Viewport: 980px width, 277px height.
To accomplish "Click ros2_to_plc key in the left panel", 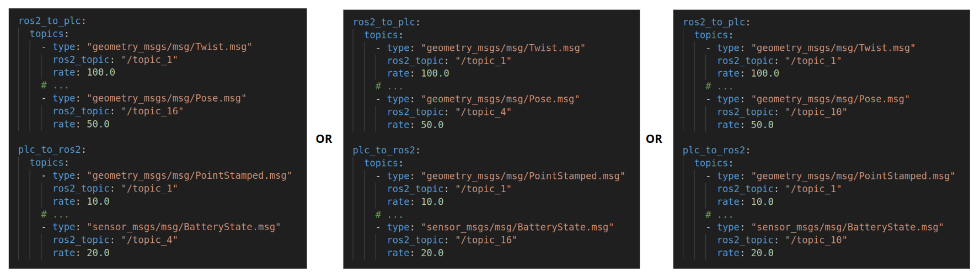I will 50,21.
